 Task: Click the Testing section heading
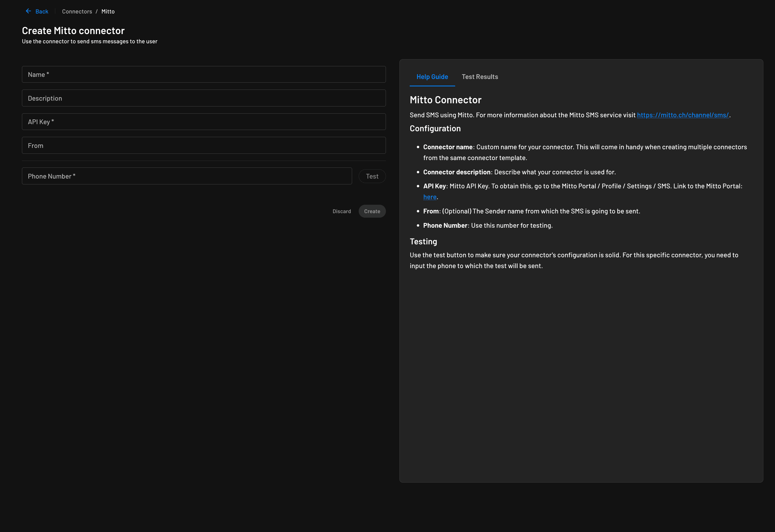(423, 241)
